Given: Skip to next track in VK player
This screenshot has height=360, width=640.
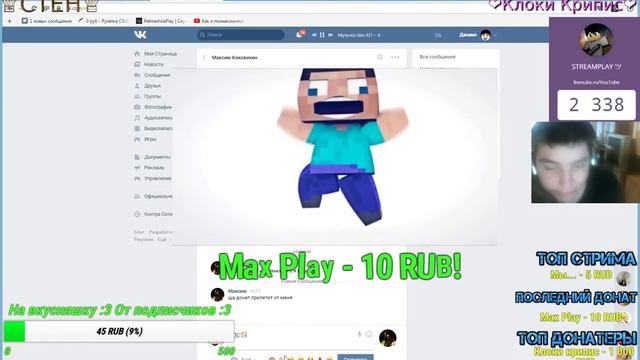Looking at the screenshot, I should (330, 35).
